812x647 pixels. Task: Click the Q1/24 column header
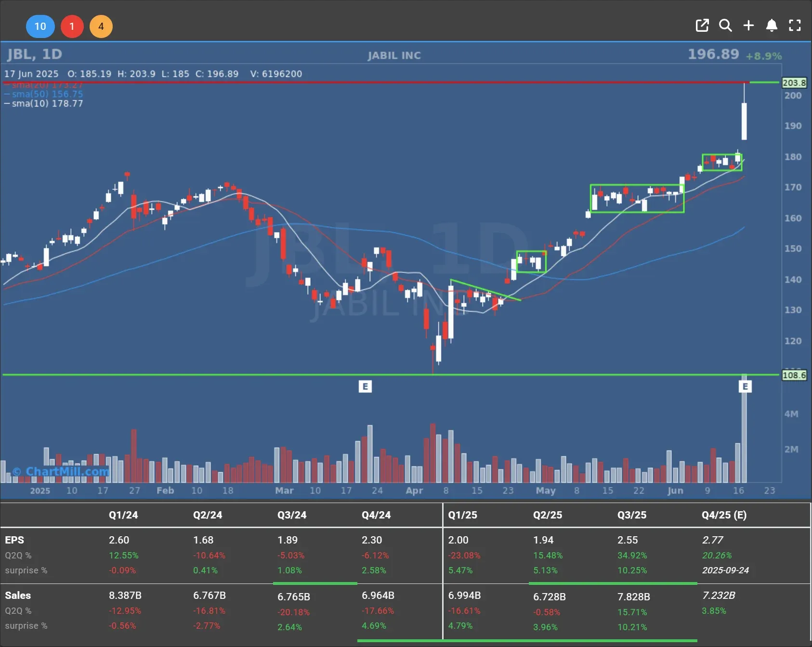[123, 515]
